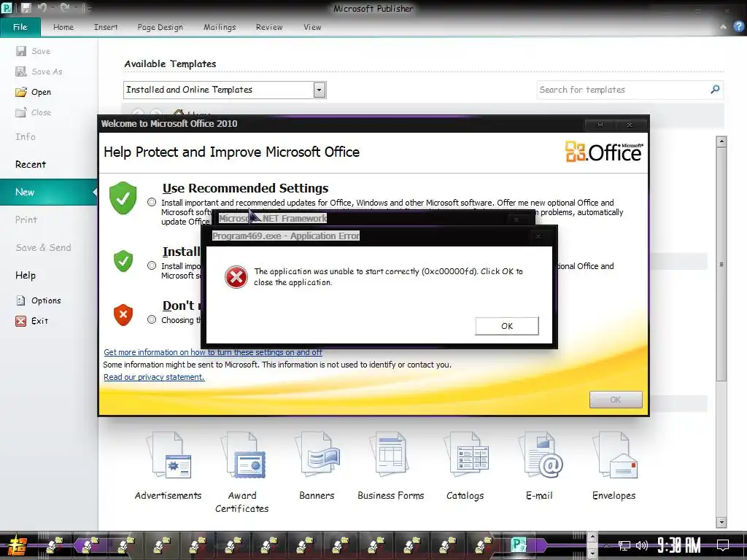This screenshot has height=560, width=747.
Task: Open the E-mail template category
Action: tap(539, 466)
